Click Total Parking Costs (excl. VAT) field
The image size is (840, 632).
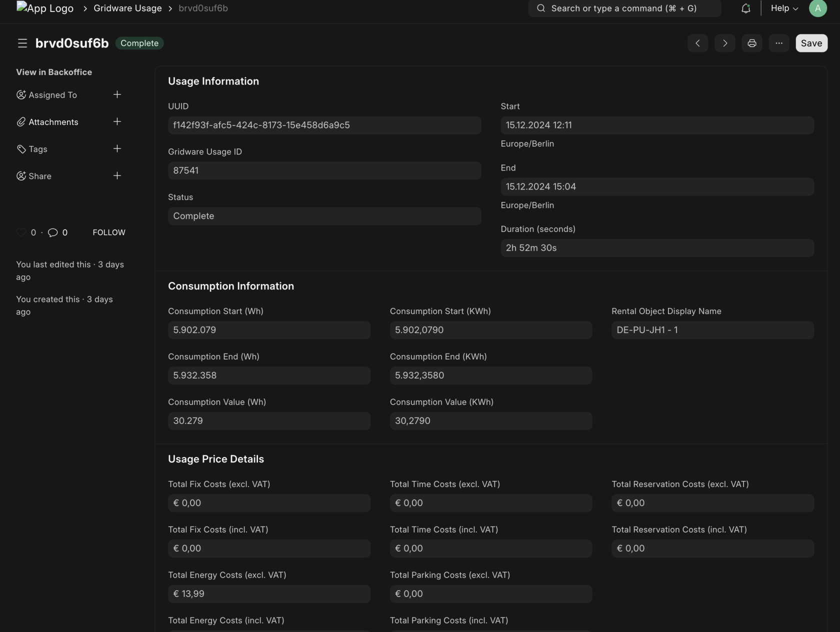pos(491,594)
